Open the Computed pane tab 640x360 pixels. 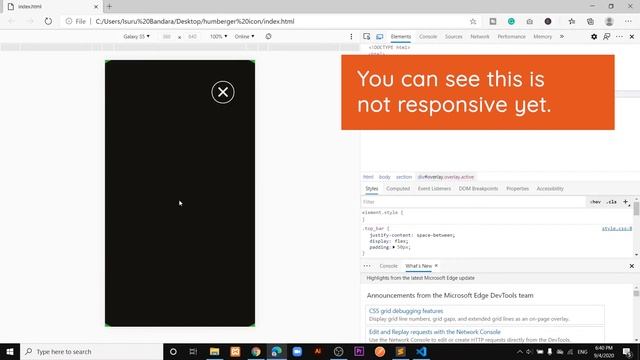coord(398,189)
